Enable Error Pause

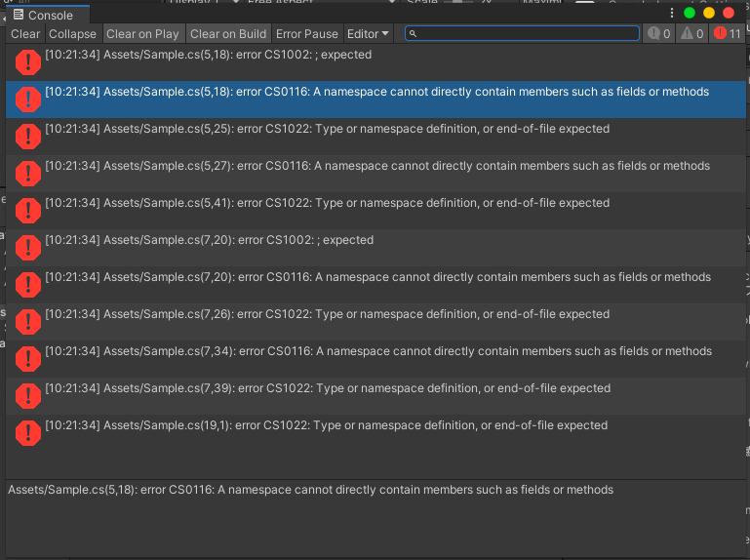pos(307,34)
